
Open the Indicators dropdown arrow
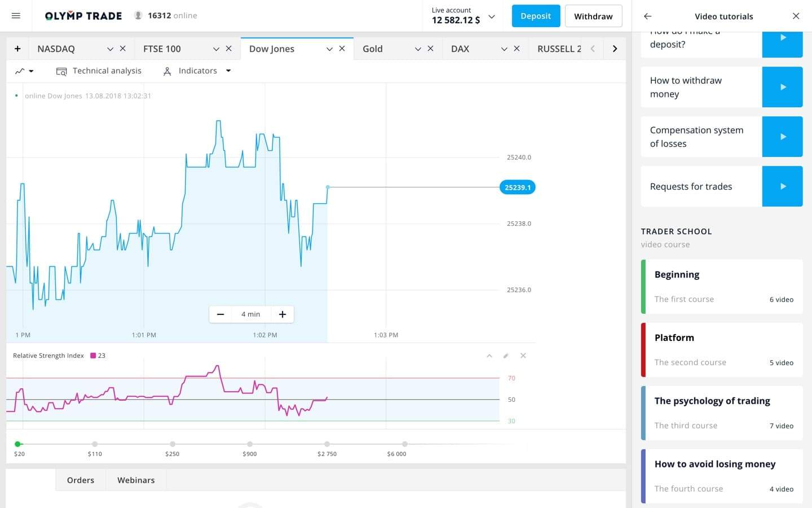[228, 71]
